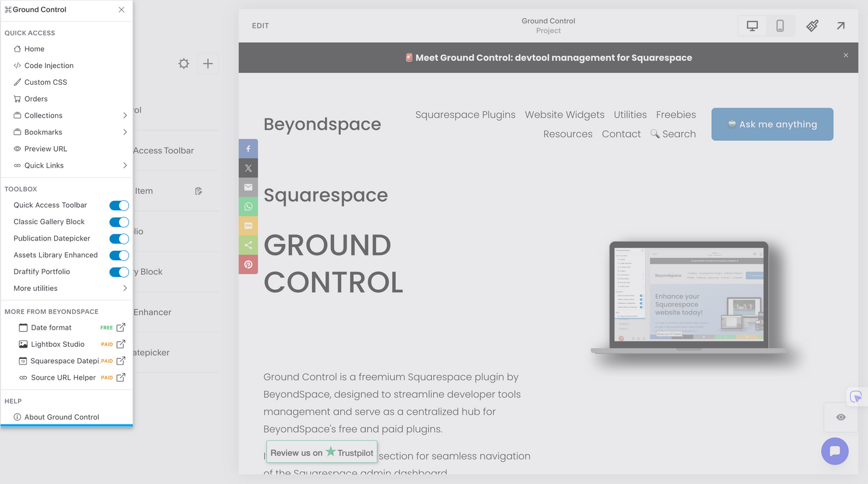
Task: Share page via email icon
Action: [248, 187]
